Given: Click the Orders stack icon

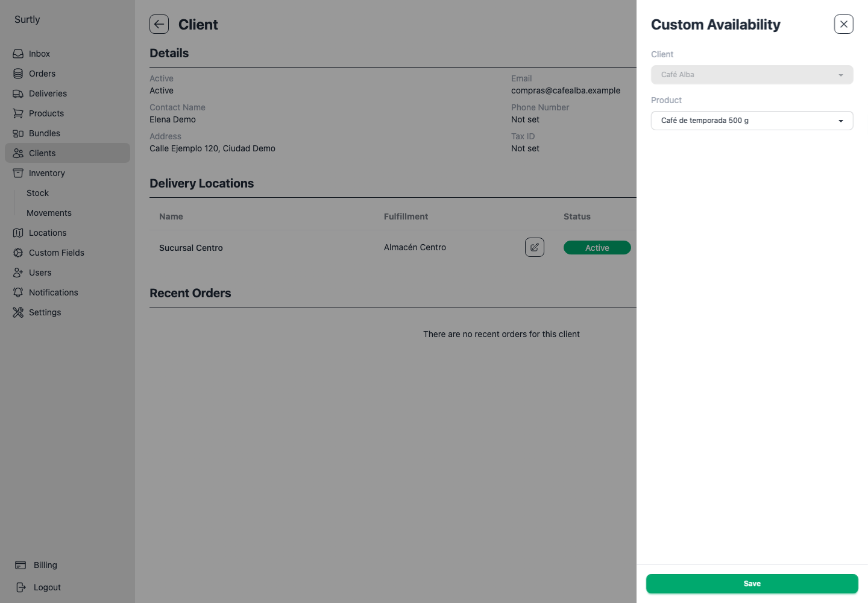Looking at the screenshot, I should pyautogui.click(x=18, y=74).
